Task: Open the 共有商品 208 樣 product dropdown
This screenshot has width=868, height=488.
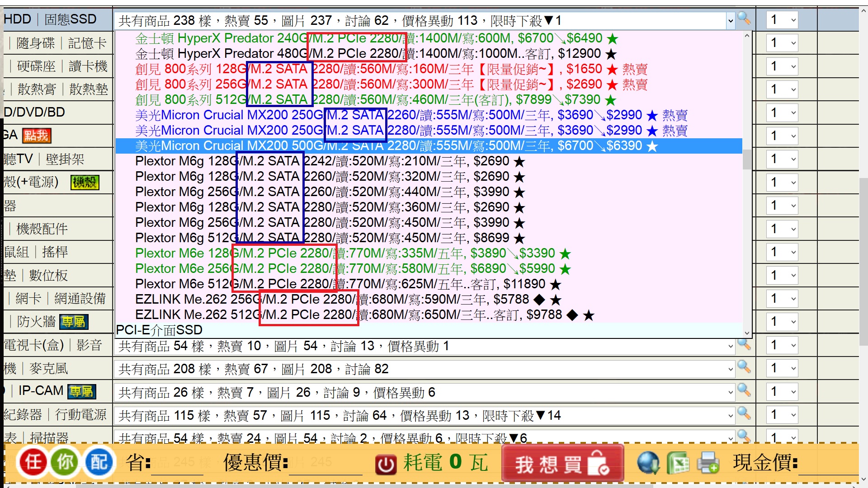Action: pos(425,369)
